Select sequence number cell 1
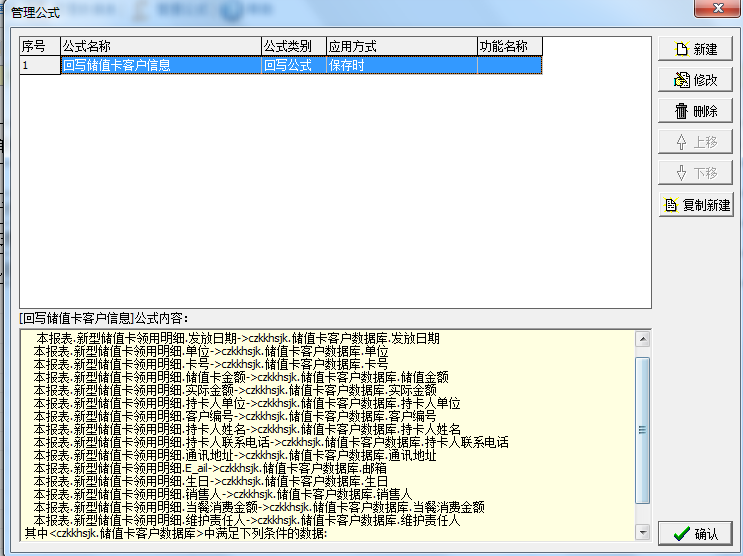This screenshot has width=743, height=556. (x=40, y=65)
